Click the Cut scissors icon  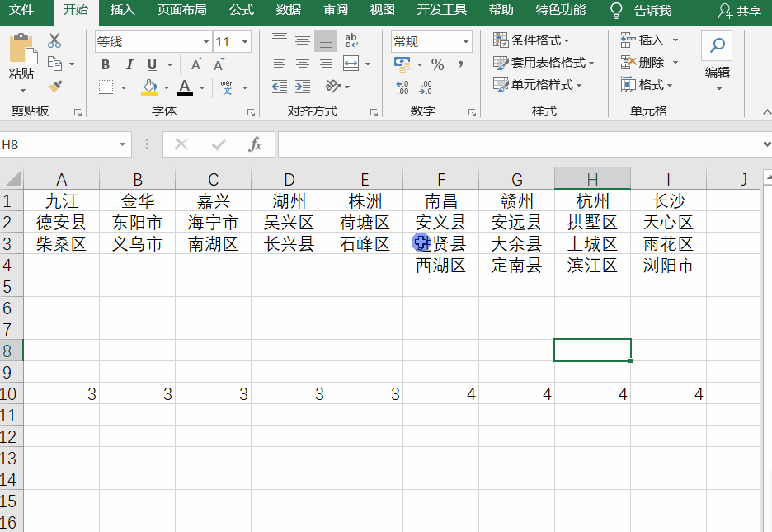pos(54,41)
